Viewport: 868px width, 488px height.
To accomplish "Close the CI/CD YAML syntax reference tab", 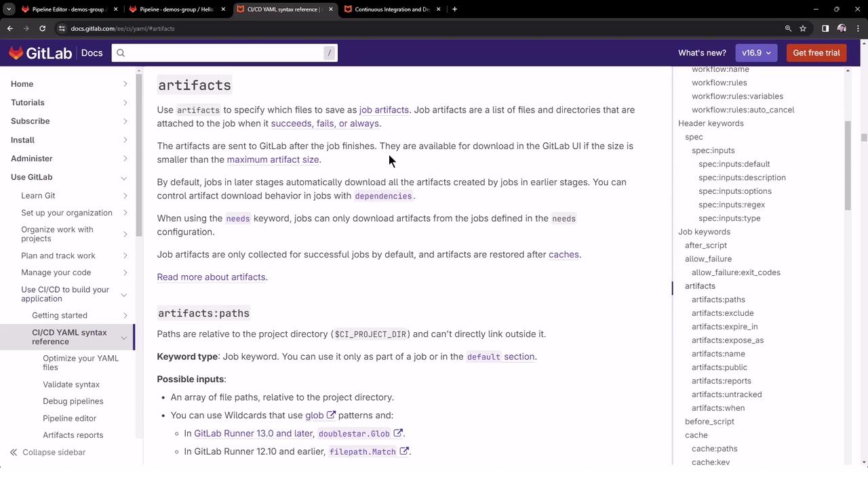I will click(x=331, y=9).
